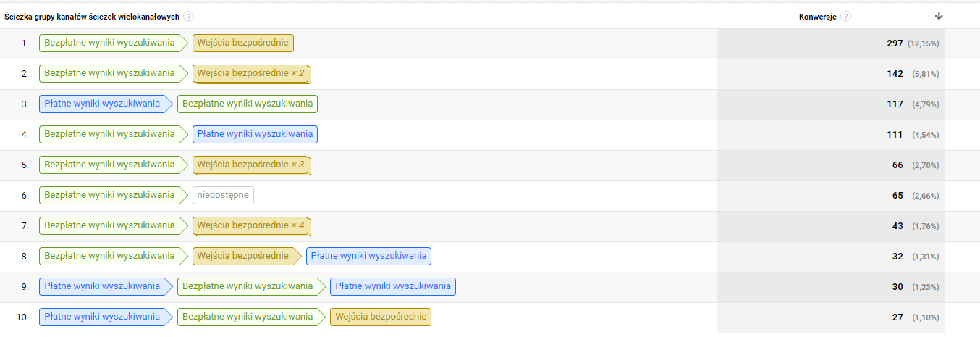Click 'Wejścia bezpośrednie × 3' chip
The width and height of the screenshot is (980, 337).
(x=250, y=165)
